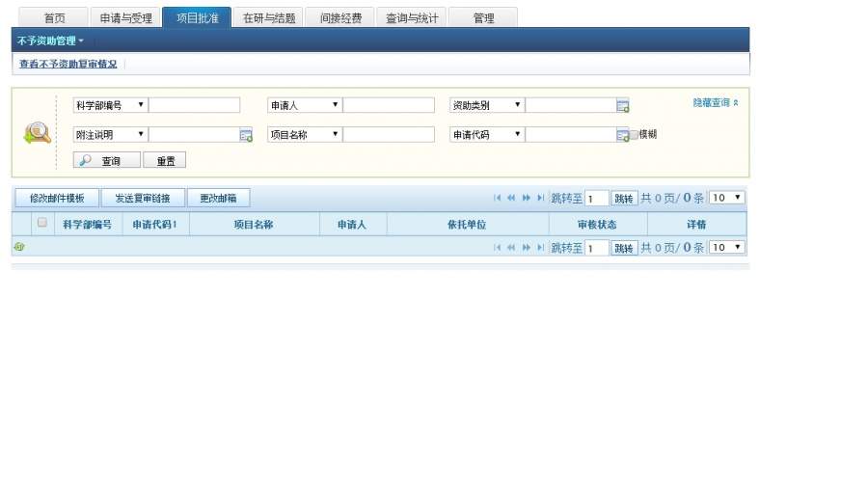Open the 在研与结题 tab
This screenshot has width=868, height=488.
pos(269,17)
